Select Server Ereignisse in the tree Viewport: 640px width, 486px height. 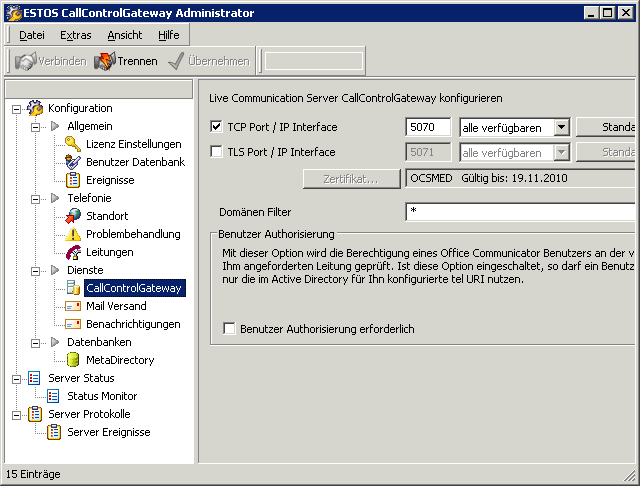[109, 432]
